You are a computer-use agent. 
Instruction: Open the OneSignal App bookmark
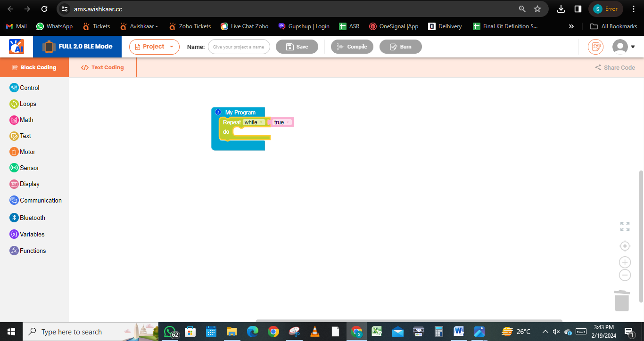(x=394, y=26)
